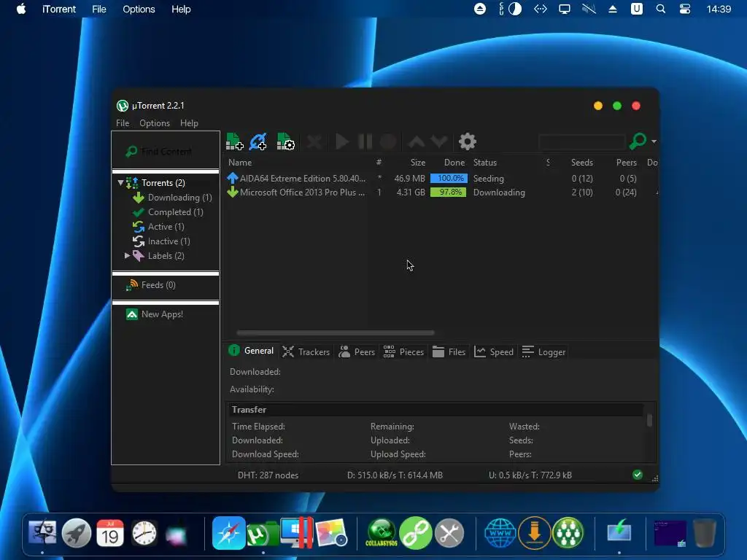Sort torrents by the Peers column header
Screen dimensions: 747x560
[626, 163]
